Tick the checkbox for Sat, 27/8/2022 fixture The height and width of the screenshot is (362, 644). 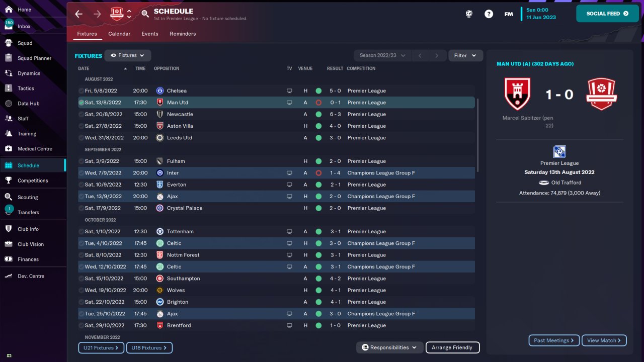[x=81, y=126]
